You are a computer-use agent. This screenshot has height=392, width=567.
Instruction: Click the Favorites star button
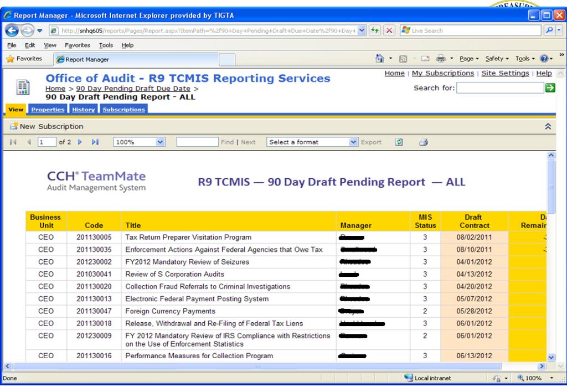[24, 59]
